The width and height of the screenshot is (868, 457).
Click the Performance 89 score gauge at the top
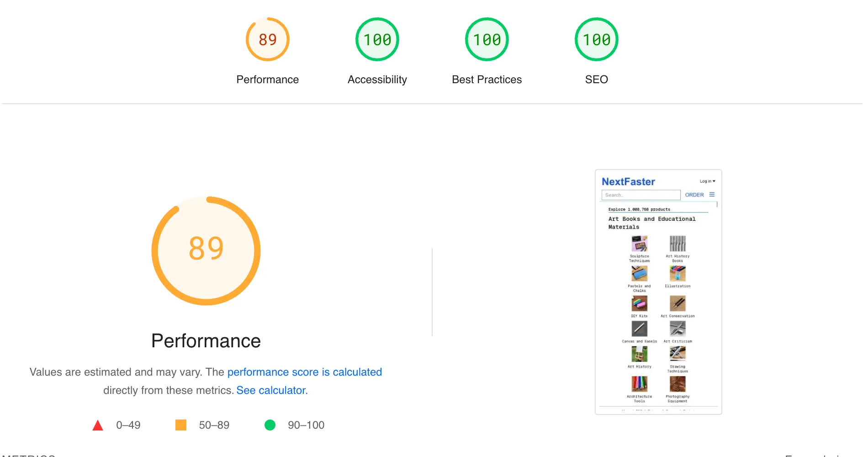[267, 39]
